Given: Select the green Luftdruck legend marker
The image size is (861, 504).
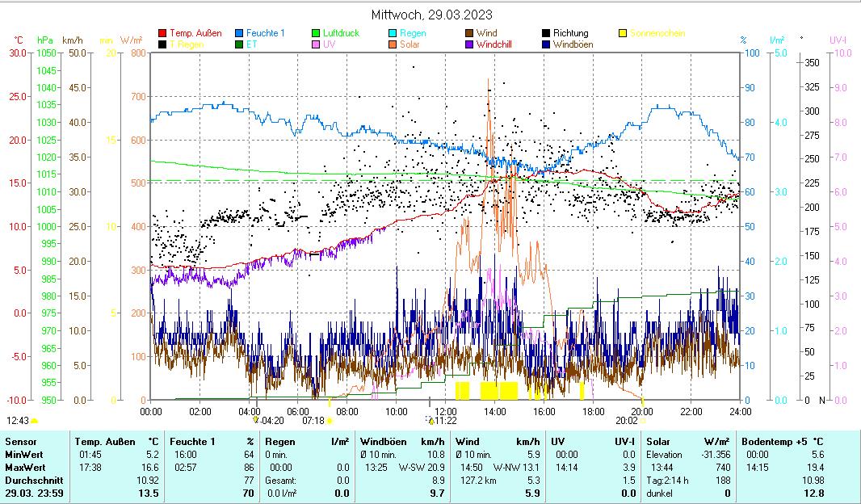Looking at the screenshot, I should [317, 34].
